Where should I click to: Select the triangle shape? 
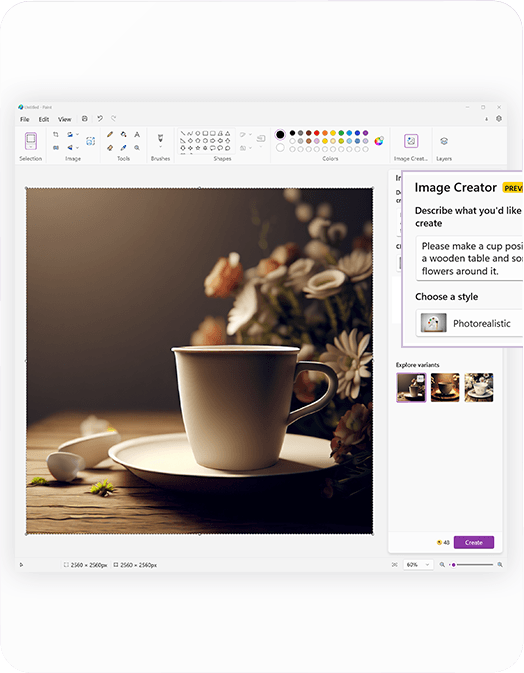[x=228, y=133]
